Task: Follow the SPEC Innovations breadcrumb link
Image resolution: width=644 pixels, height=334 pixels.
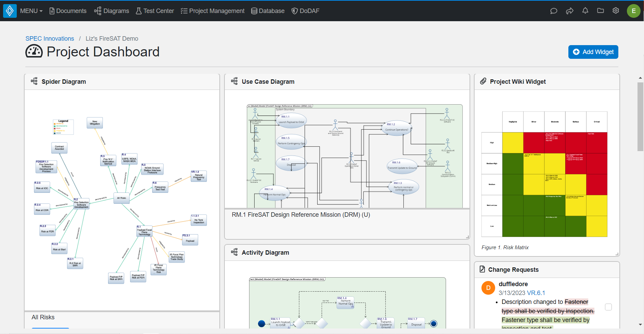Action: click(50, 39)
